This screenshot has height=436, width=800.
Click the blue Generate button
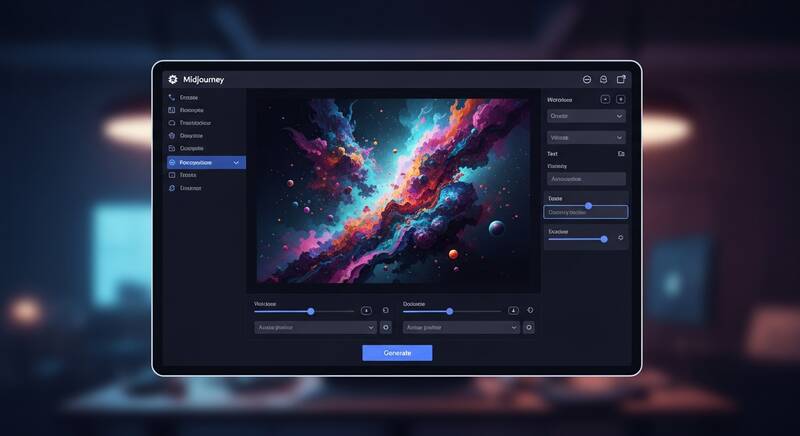tap(397, 353)
